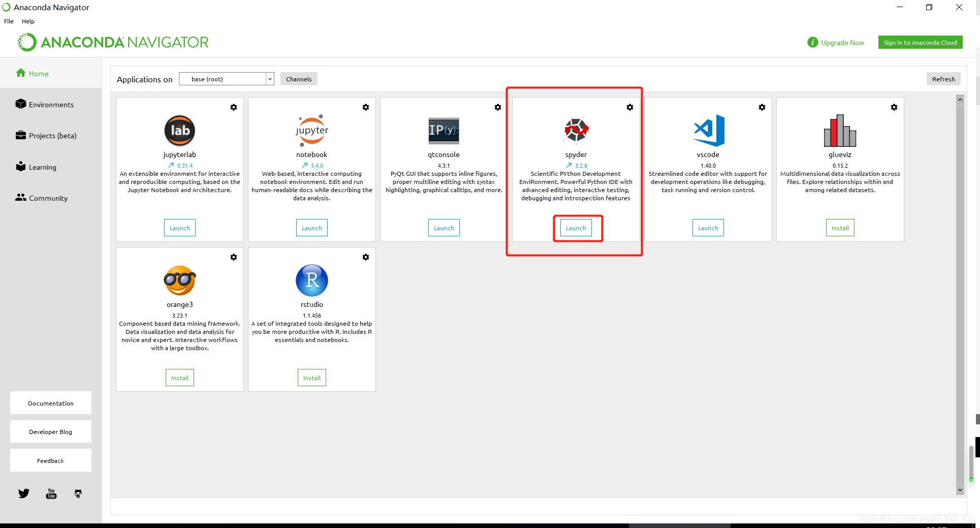The width and height of the screenshot is (980, 528).
Task: Click spyder update arrow icon
Action: 569,166
